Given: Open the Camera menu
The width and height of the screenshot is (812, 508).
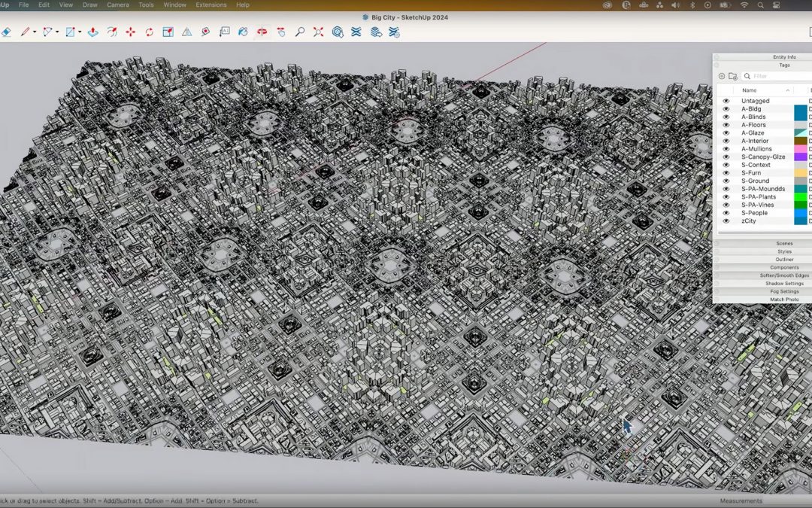Looking at the screenshot, I should tap(118, 5).
